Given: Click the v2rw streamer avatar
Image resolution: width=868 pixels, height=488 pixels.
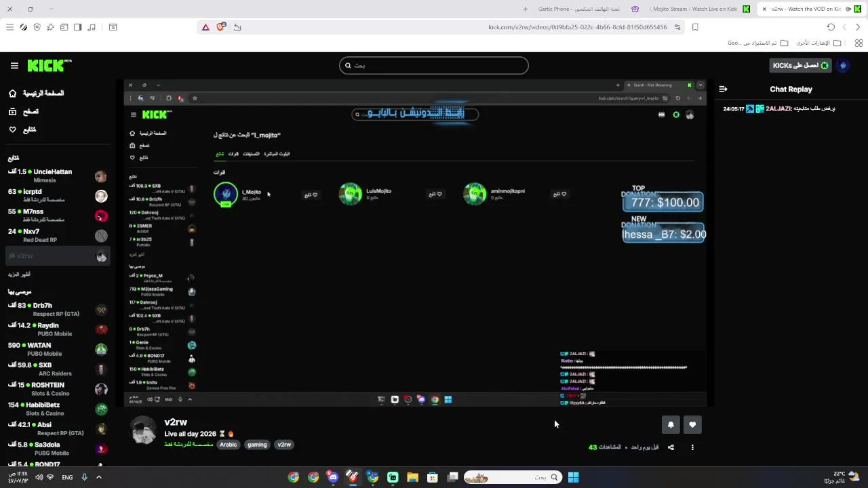Looking at the screenshot, I should coord(144,430).
